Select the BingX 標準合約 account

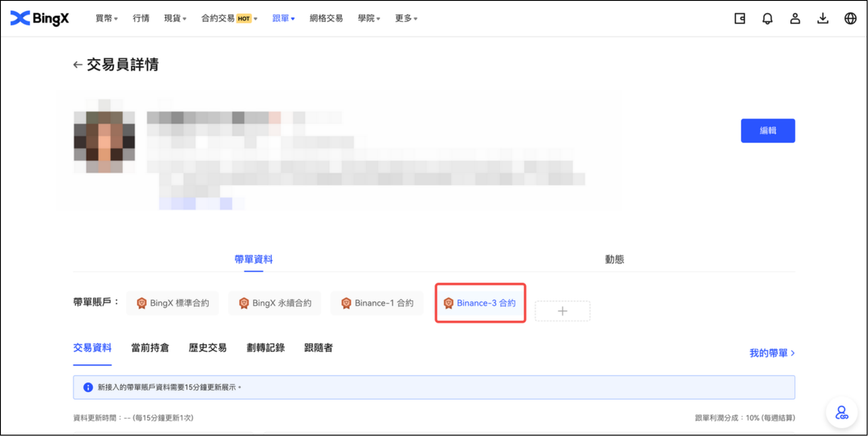173,303
